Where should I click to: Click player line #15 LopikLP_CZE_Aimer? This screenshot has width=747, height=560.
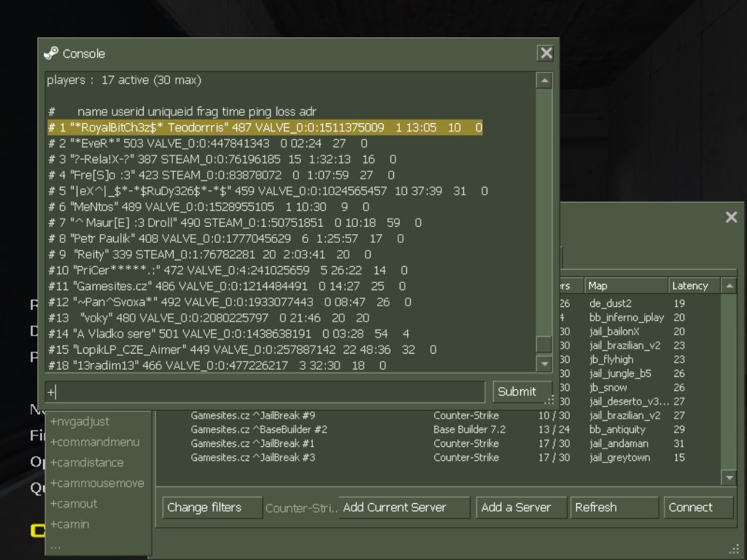242,349
